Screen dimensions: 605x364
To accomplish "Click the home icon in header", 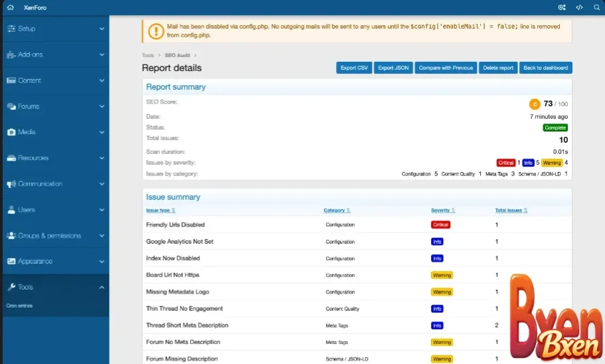I will click(x=11, y=7).
